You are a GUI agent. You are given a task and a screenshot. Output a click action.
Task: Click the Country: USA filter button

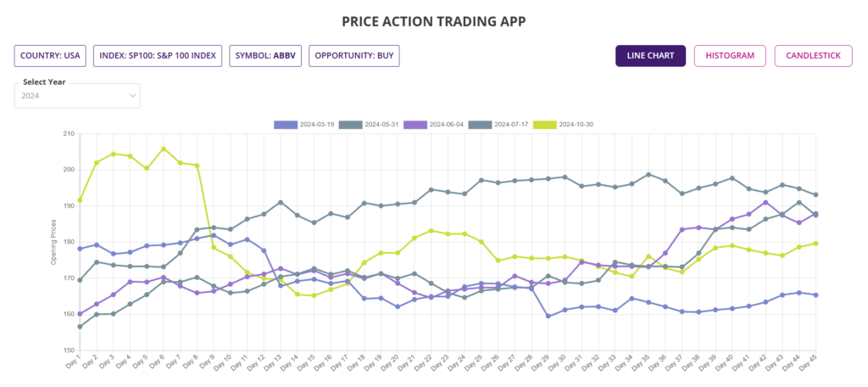(50, 56)
